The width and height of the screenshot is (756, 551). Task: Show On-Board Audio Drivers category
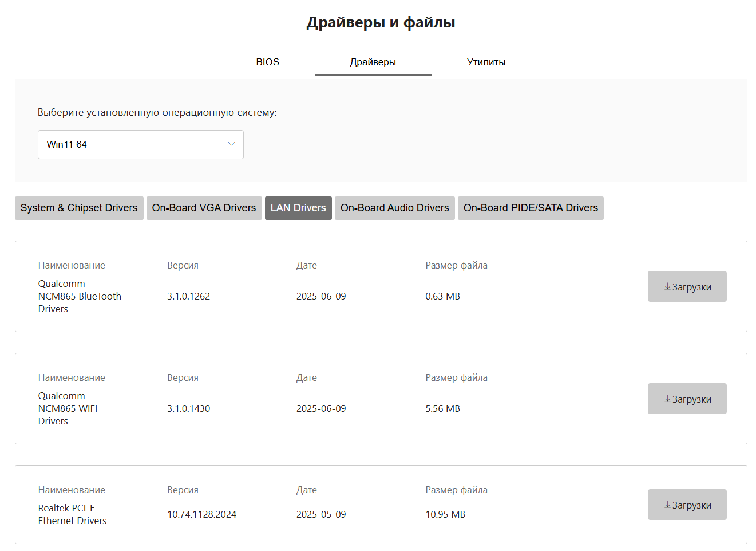pyautogui.click(x=395, y=208)
